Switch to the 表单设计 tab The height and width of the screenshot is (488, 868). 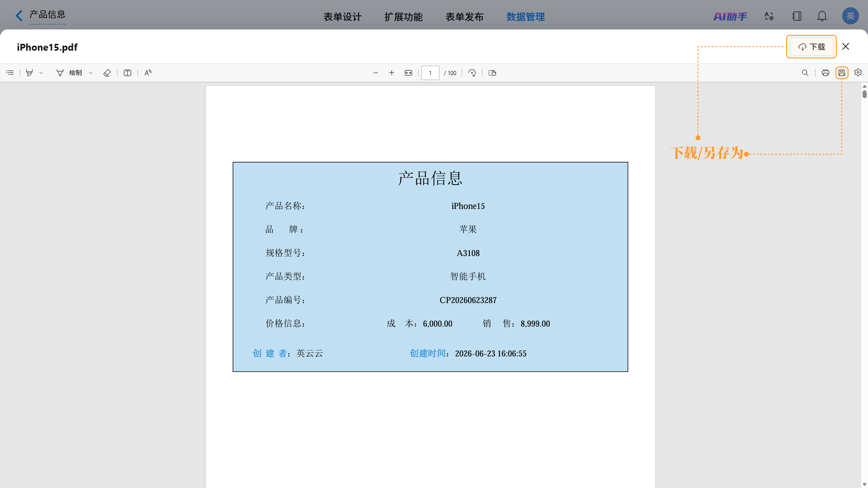pyautogui.click(x=342, y=17)
